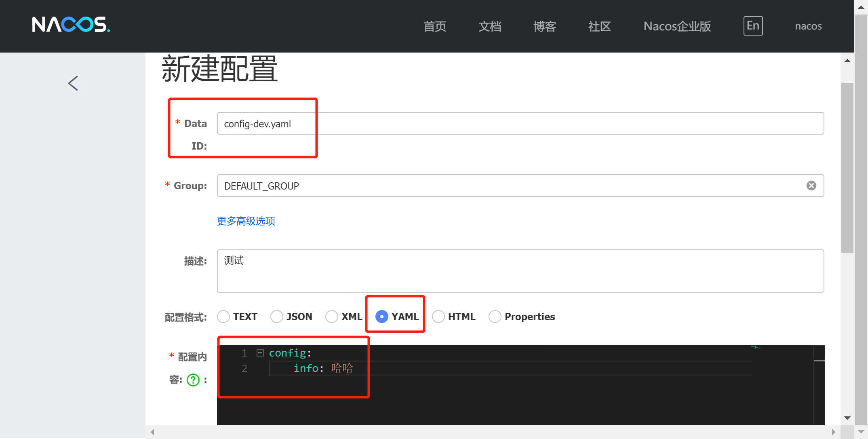Image resolution: width=868 pixels, height=439 pixels.
Task: Open the Nacos企业版 menu item
Action: pos(677,26)
